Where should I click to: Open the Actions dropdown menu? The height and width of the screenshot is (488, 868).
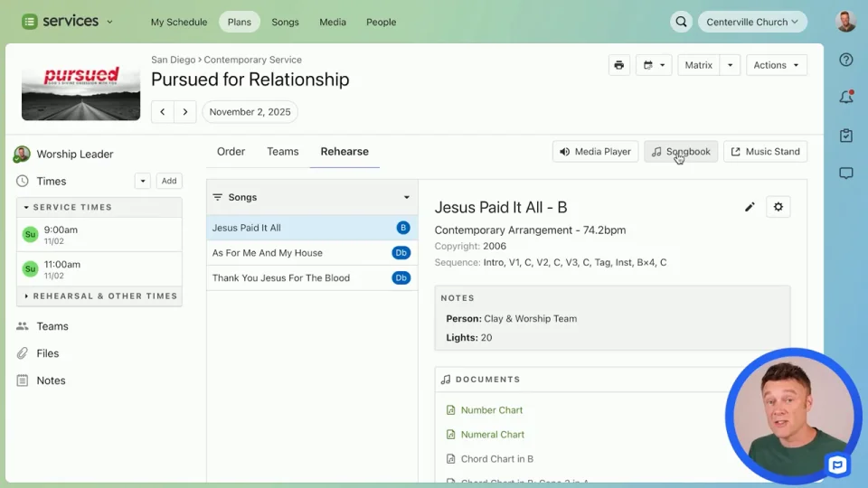tap(776, 65)
